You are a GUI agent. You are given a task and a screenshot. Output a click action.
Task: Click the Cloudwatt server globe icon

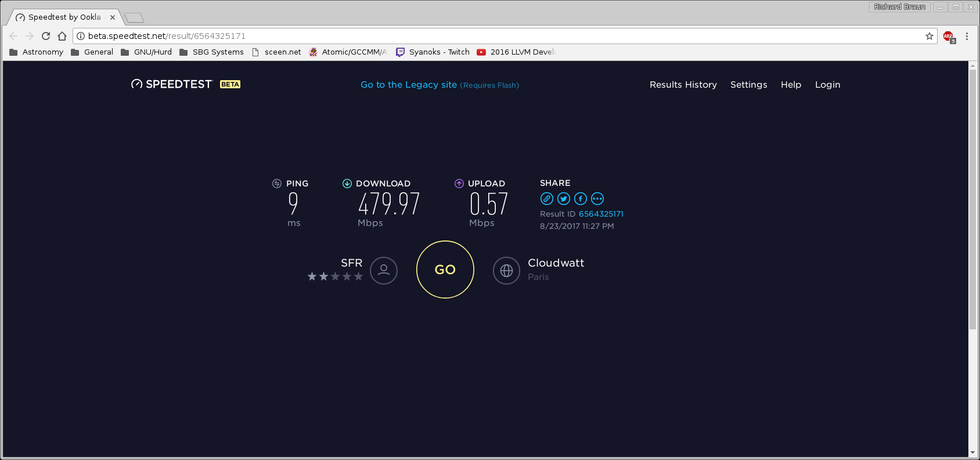pyautogui.click(x=507, y=271)
